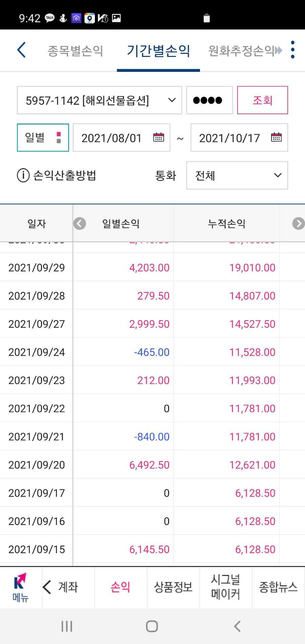Open the three-dot overflow menu
The width and height of the screenshot is (305, 644).
293,50
